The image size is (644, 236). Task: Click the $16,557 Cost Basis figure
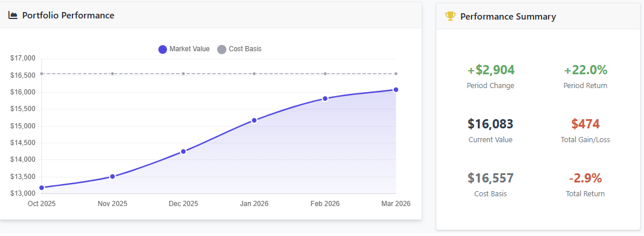pos(490,178)
